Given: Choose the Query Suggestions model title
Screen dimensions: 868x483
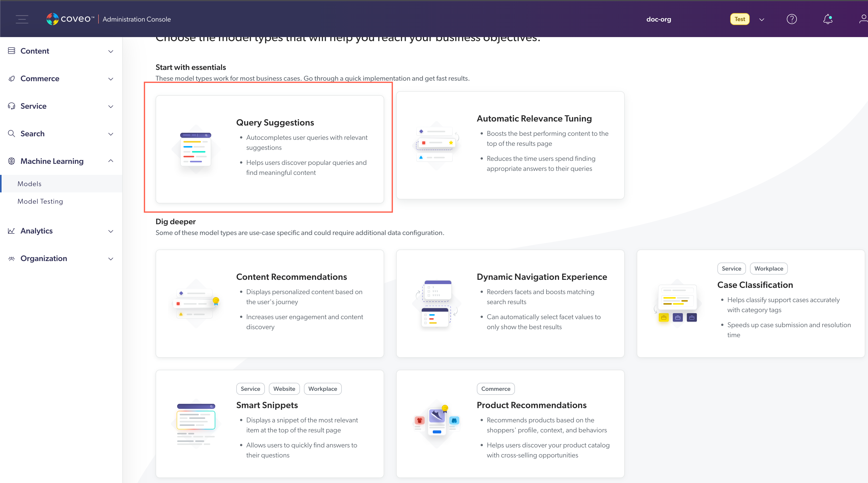Looking at the screenshot, I should pos(275,122).
